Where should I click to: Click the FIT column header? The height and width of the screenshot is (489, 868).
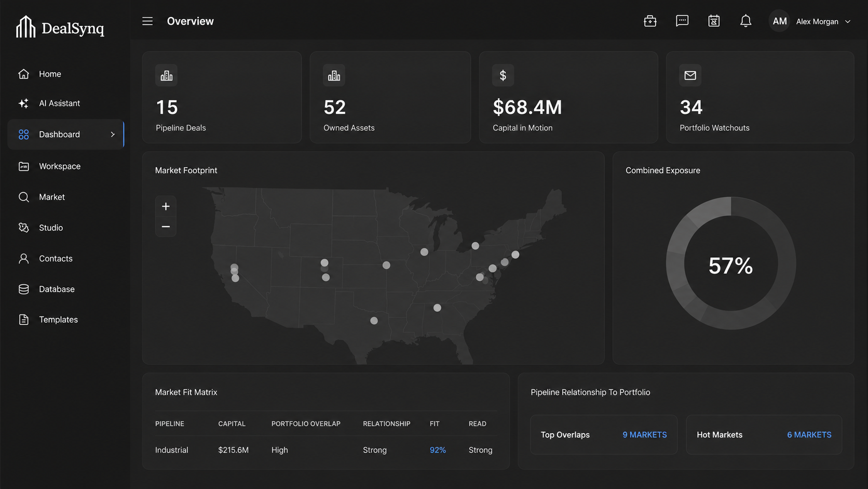pos(435,424)
